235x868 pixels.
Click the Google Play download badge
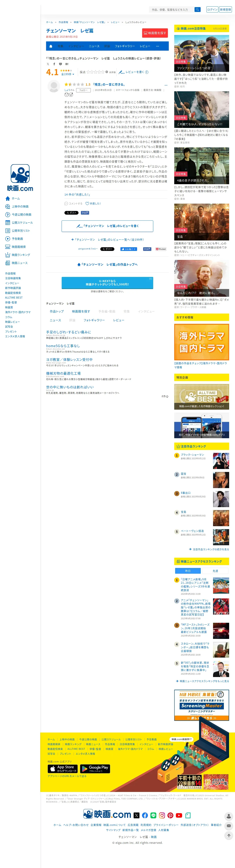coord(95,769)
